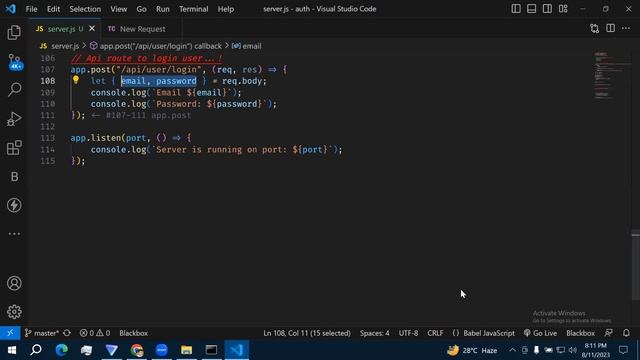Open Thunder Client lightning icon
640x360 pixels.
(14, 205)
